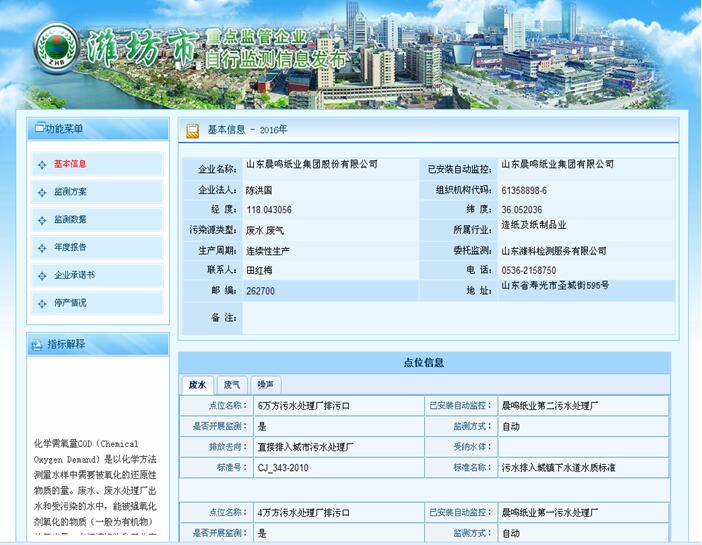Click the 指标解释 panel header icon
This screenshot has height=545, width=702.
tap(38, 344)
